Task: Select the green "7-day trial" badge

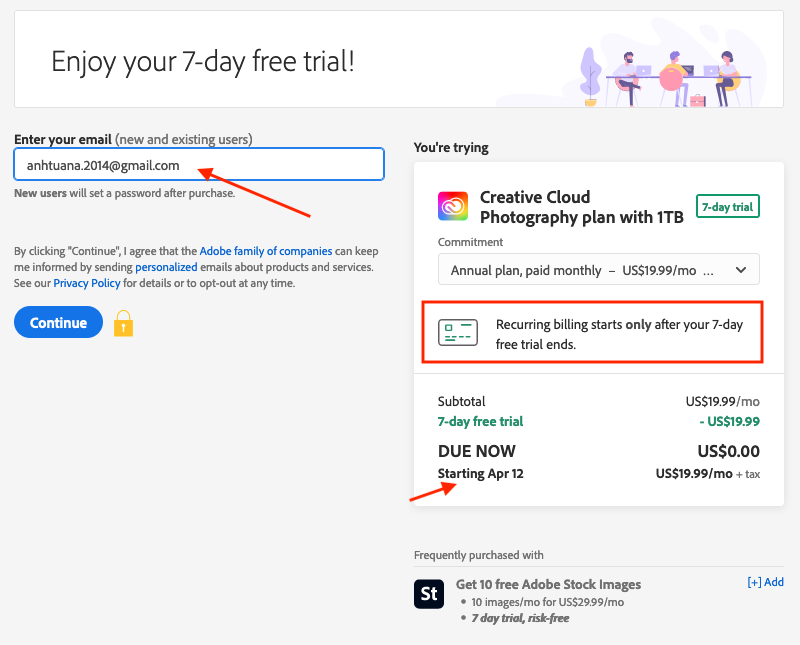Action: (x=727, y=206)
